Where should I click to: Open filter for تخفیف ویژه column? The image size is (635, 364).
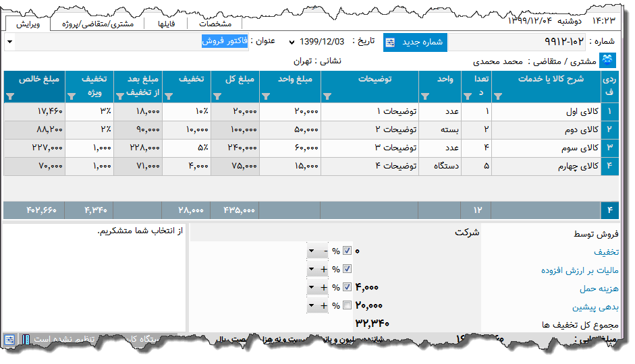pyautogui.click(x=72, y=96)
